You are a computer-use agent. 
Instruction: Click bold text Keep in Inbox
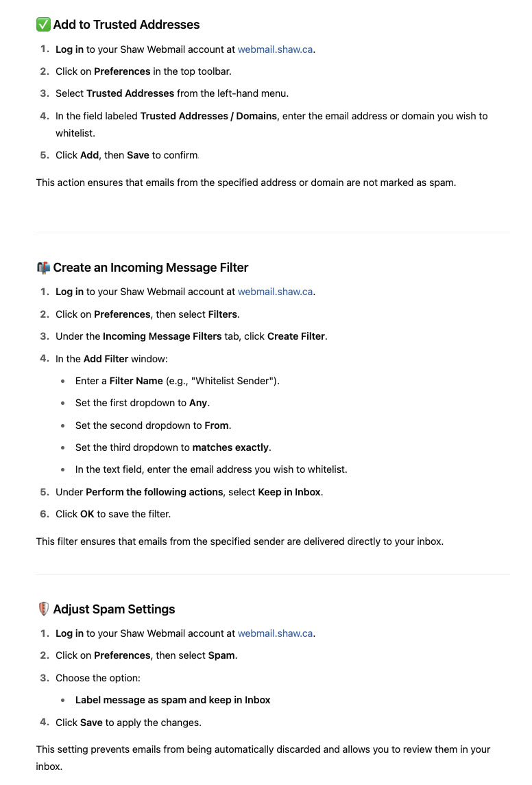pos(289,492)
